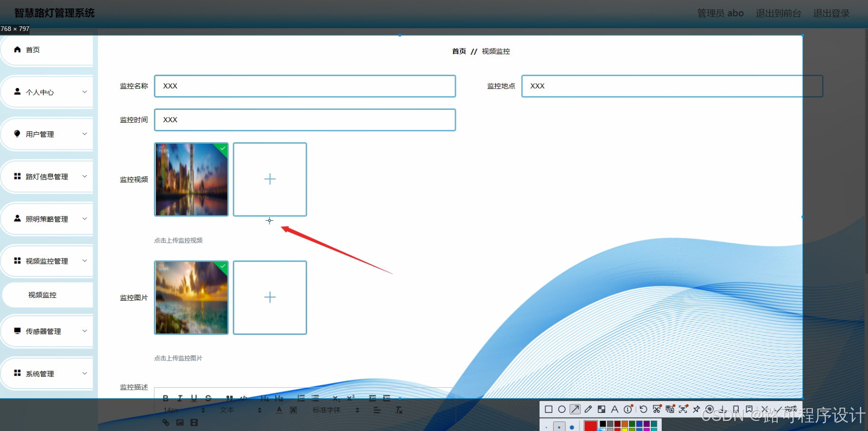Select the arrow annotation tool
Screen dimensions: 868x431
575,409
